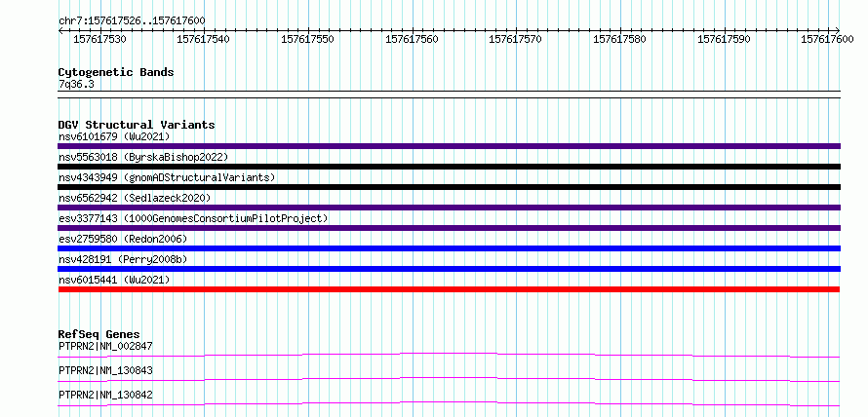Open variant nsv6562942 (Sedlazeck2020) label
868x417 pixels.
coord(135,198)
